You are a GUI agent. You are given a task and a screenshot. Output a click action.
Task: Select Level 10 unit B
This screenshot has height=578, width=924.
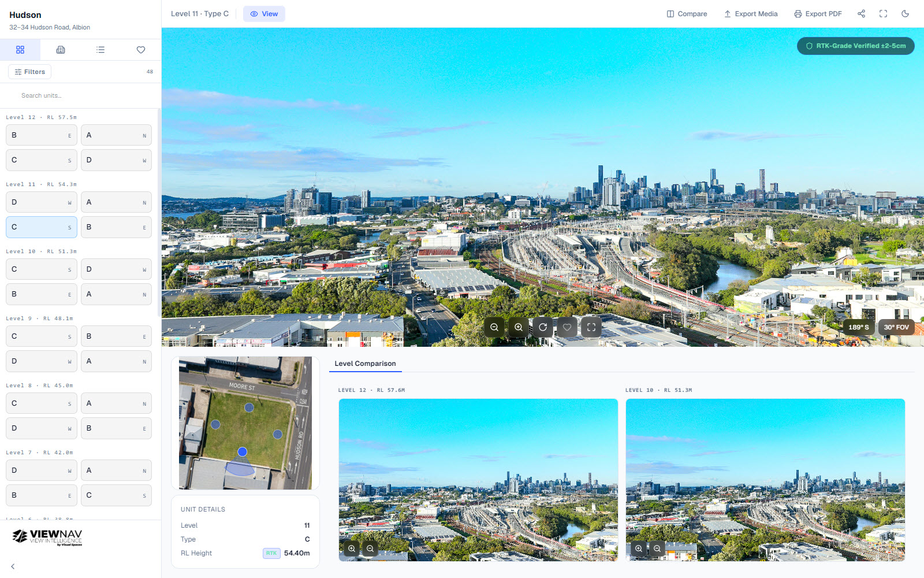pyautogui.click(x=42, y=294)
